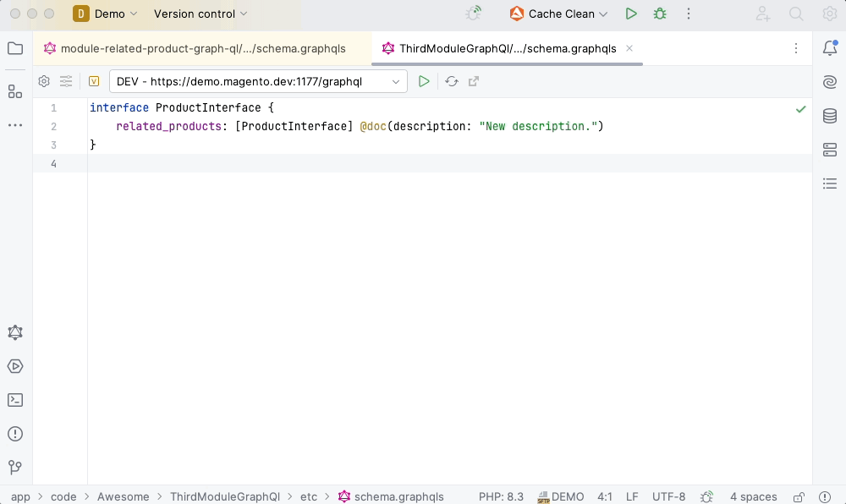Open the list tool window icon in right sidebar
The image size is (846, 504).
click(x=830, y=184)
